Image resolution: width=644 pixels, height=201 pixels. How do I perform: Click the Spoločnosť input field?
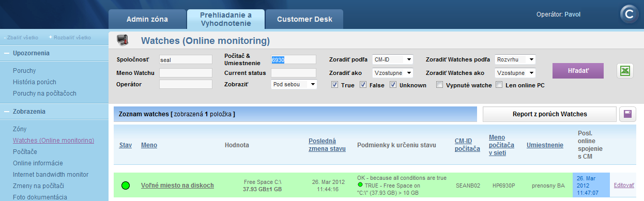pyautogui.click(x=186, y=59)
